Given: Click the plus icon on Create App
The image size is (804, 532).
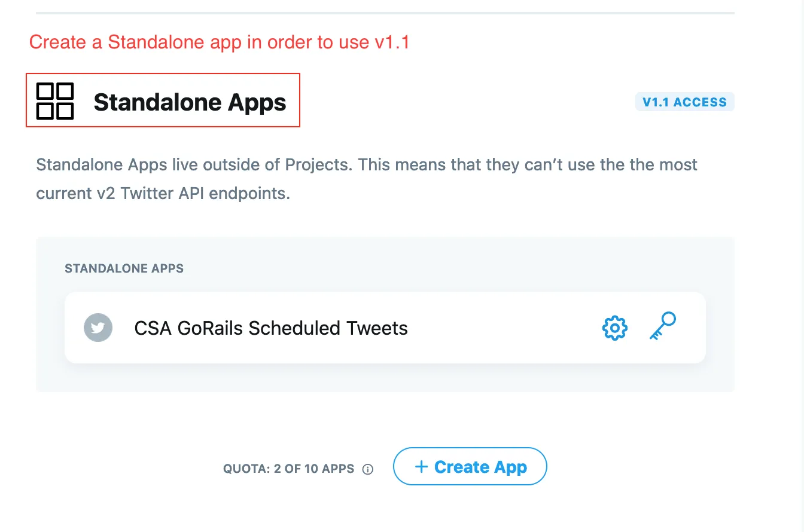Looking at the screenshot, I should click(x=421, y=467).
